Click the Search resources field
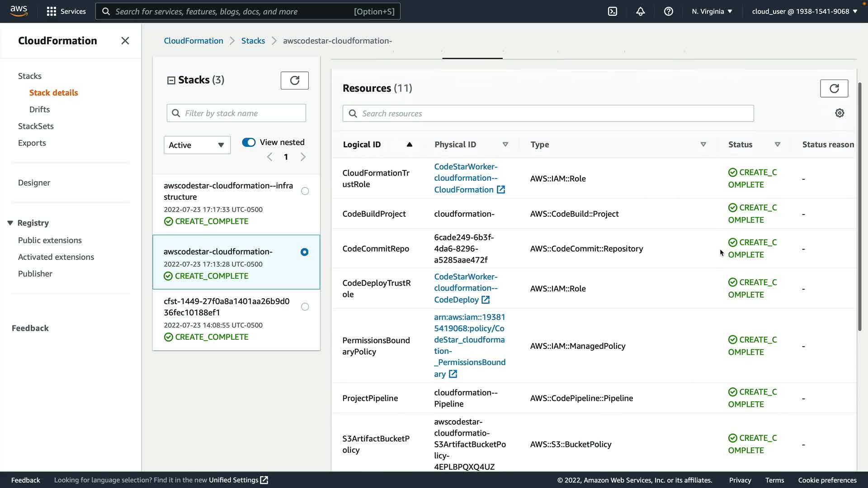 click(x=548, y=113)
